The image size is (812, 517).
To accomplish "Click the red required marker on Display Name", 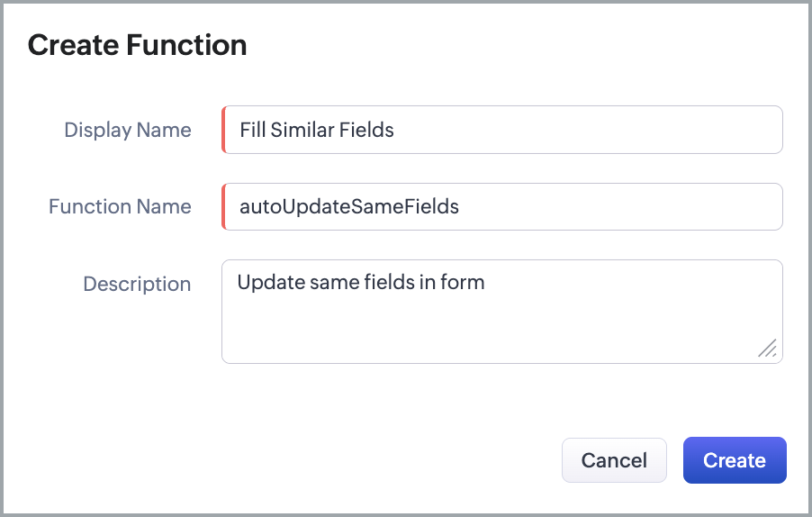I will coord(223,130).
